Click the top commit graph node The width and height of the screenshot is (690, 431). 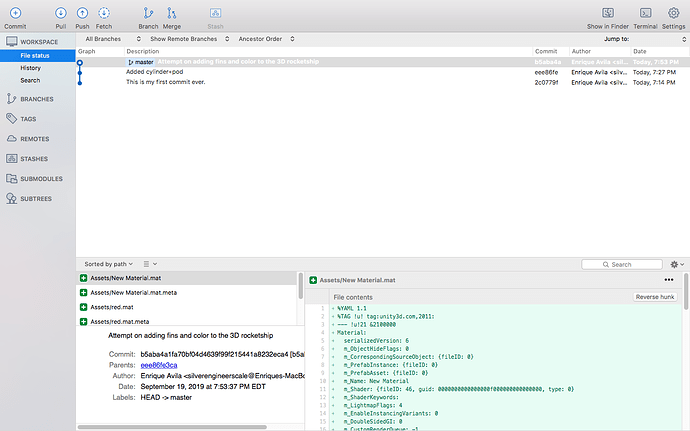coord(80,63)
